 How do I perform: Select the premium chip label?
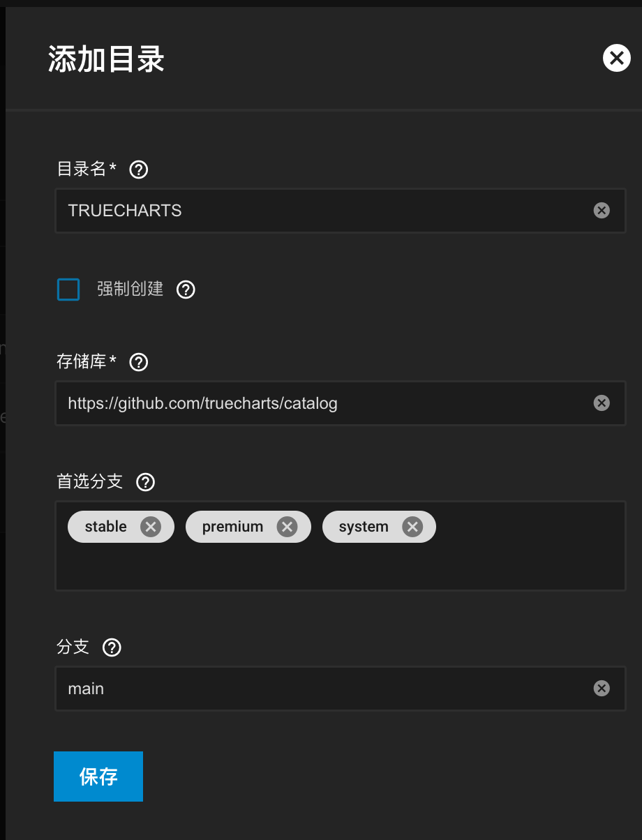(232, 527)
